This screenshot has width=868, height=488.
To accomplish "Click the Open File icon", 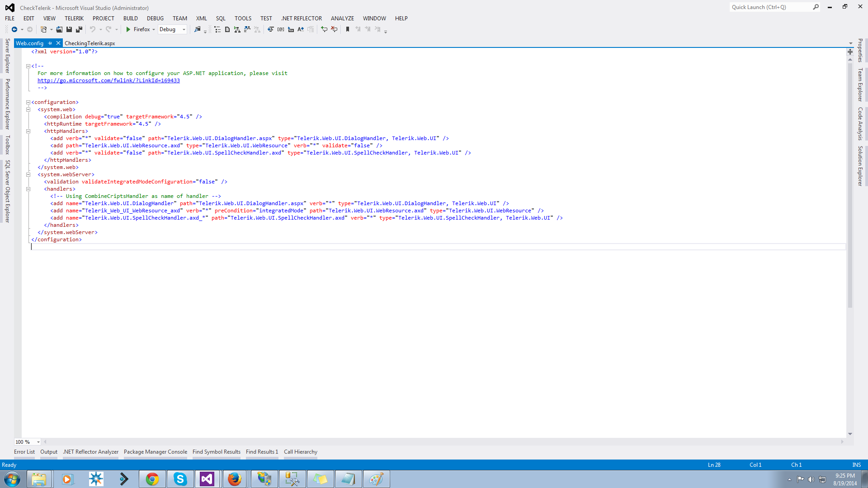I will (x=59, y=29).
